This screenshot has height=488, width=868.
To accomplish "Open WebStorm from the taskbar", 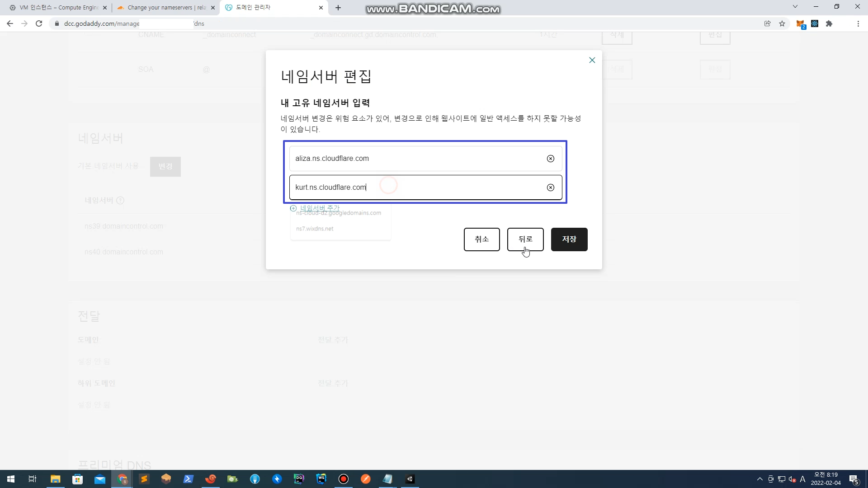I will coord(321,479).
